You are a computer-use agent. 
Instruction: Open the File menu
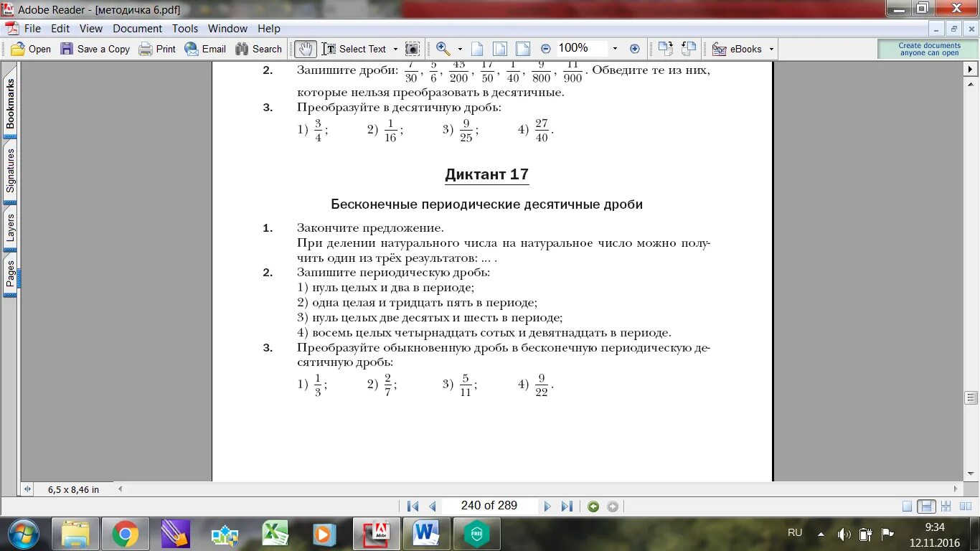pos(32,29)
